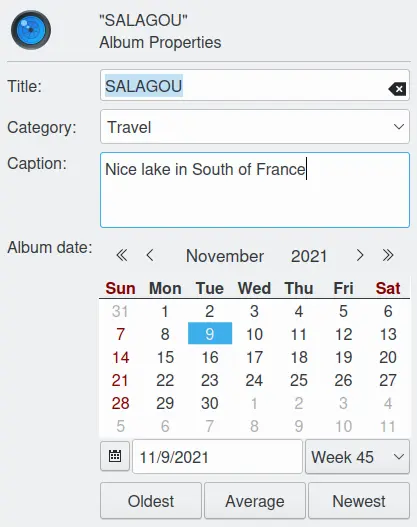The height and width of the screenshot is (527, 417).
Task: Open the November month selector
Action: point(225,256)
